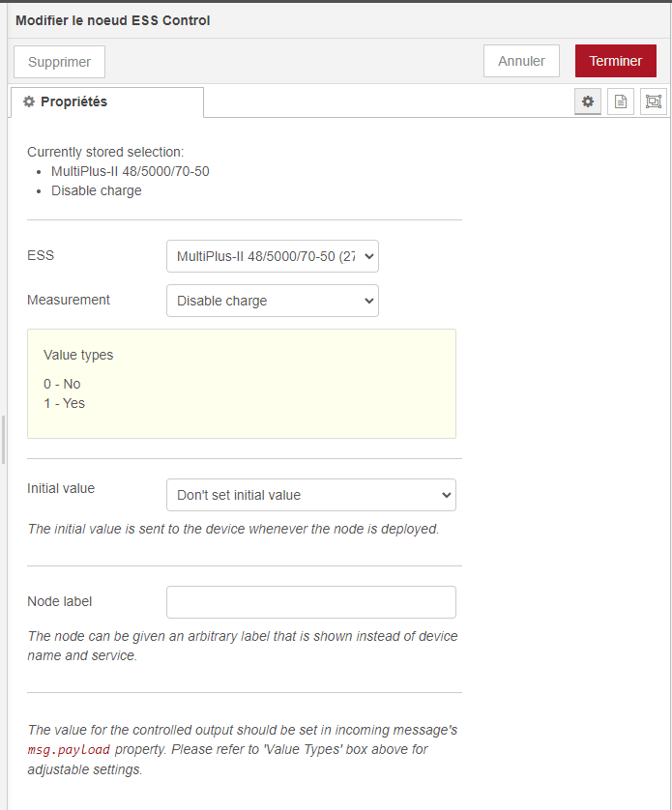Click the Node label text field
The width and height of the screenshot is (672, 810).
point(310,602)
